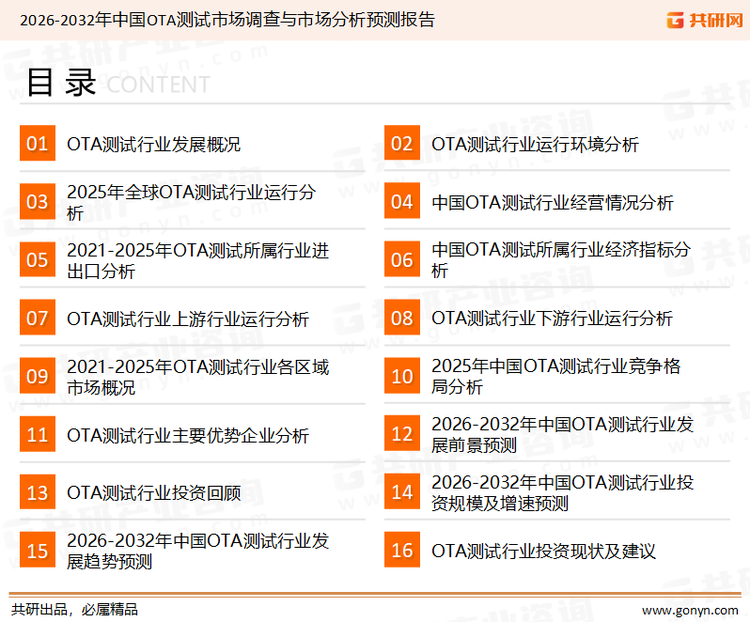Click the orange 08 number box
The image size is (750, 622).
coord(402,318)
